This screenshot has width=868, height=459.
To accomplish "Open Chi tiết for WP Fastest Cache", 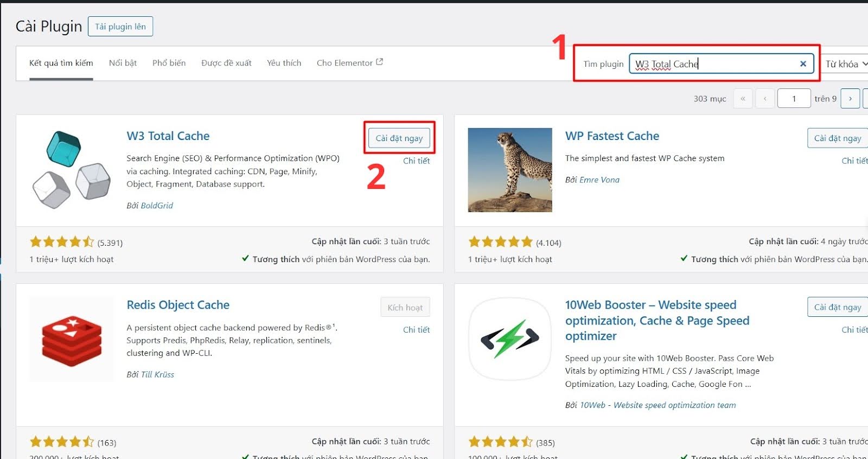I will point(854,161).
